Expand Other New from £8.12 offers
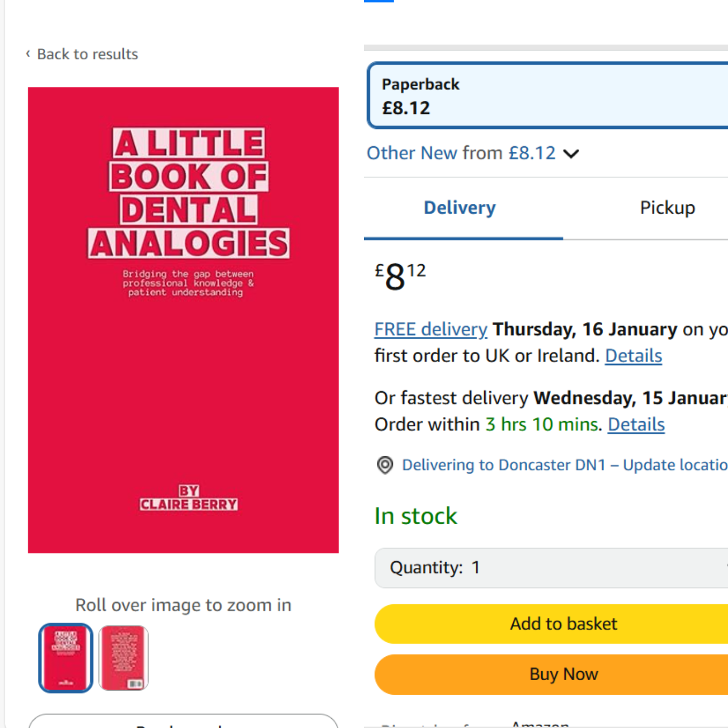 [x=461, y=153]
